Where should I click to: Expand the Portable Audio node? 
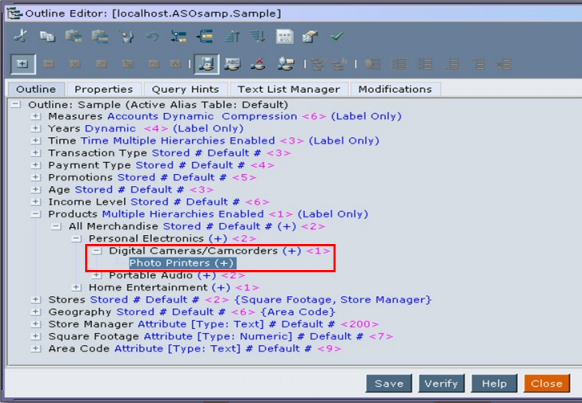(97, 275)
